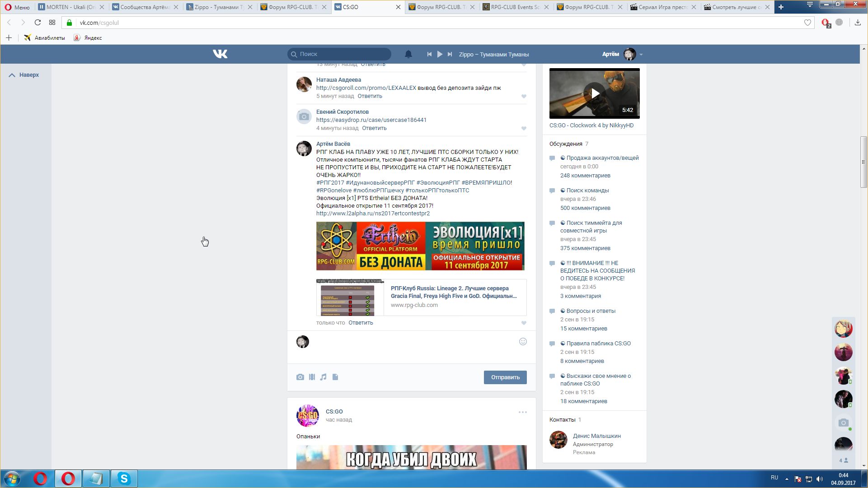868x488 pixels.
Task: Switch to Сериал Игра престолов tab
Action: pyautogui.click(x=663, y=7)
